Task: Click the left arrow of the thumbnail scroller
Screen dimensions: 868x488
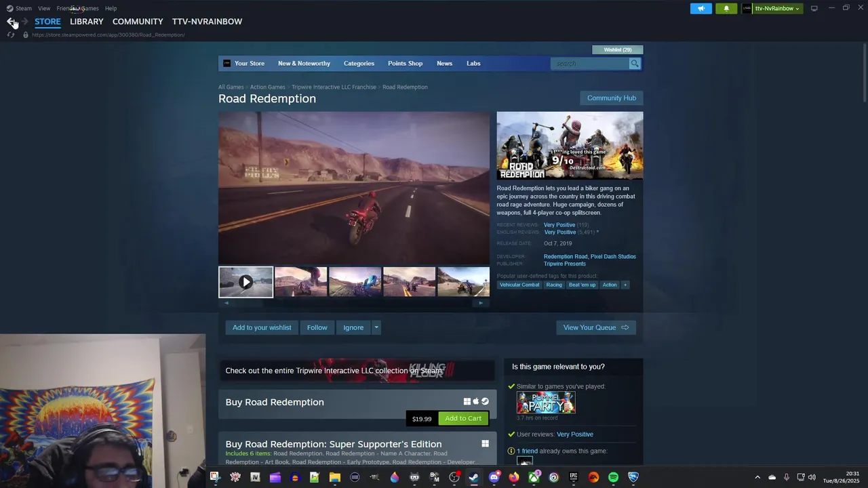Action: click(x=226, y=303)
